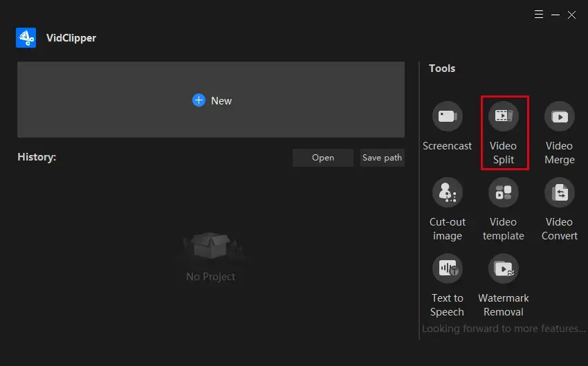Screen dimensions: 588x366
Task: Click the blue plus New icon
Action: click(x=199, y=100)
